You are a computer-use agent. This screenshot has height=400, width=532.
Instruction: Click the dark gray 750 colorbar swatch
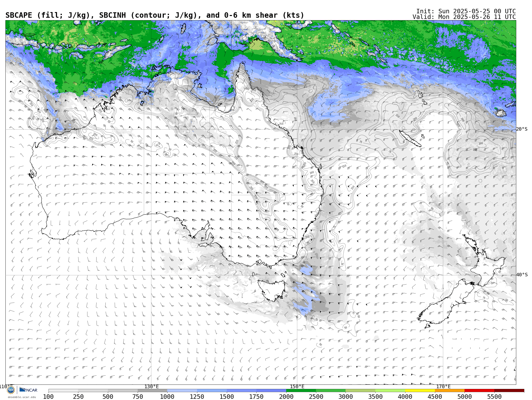tap(152, 391)
